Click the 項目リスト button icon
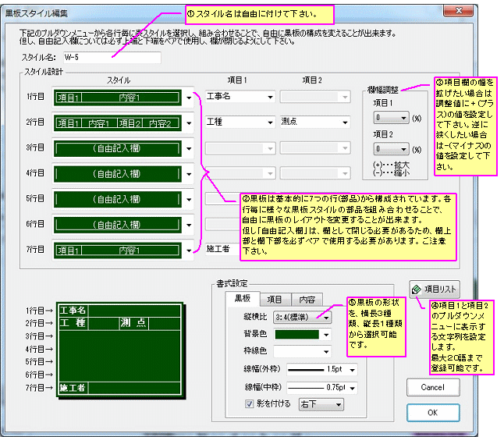This screenshot has height=437, width=504. pyautogui.click(x=417, y=290)
